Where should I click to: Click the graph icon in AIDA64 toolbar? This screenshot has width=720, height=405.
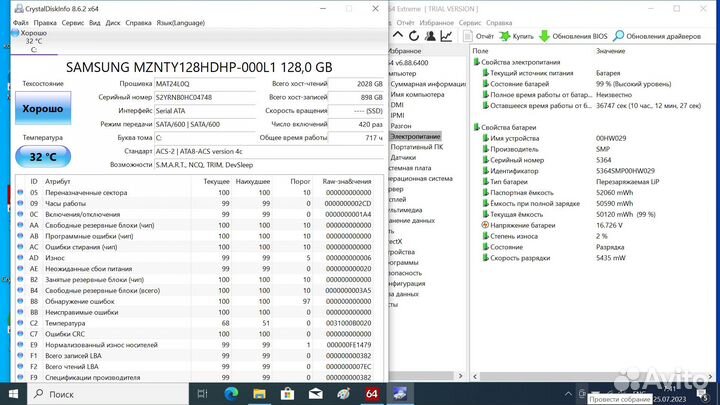(446, 36)
